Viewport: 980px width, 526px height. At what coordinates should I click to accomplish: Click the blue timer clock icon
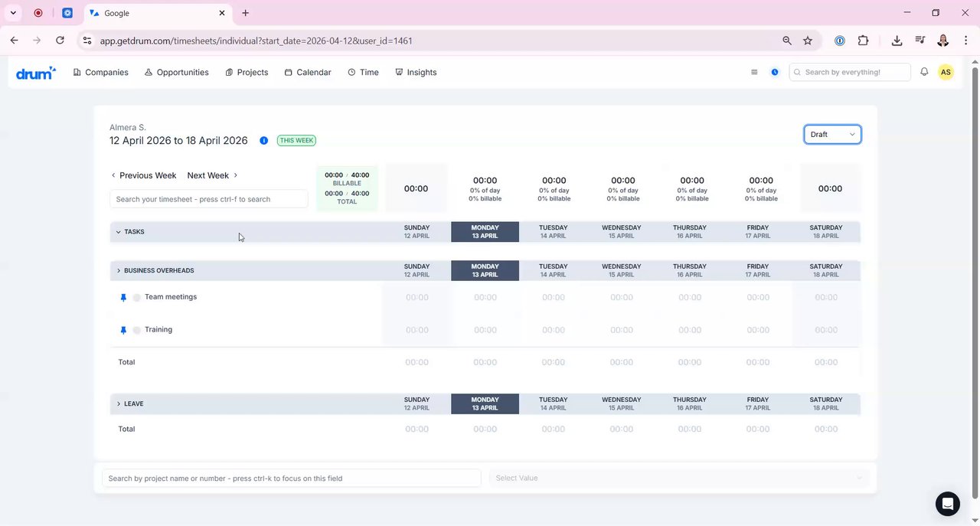coord(775,72)
